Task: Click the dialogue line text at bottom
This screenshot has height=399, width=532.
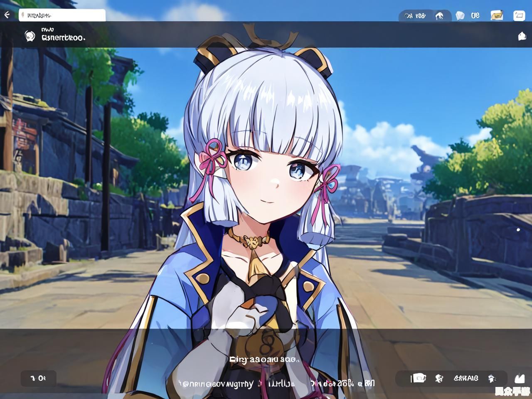Action: (x=276, y=383)
